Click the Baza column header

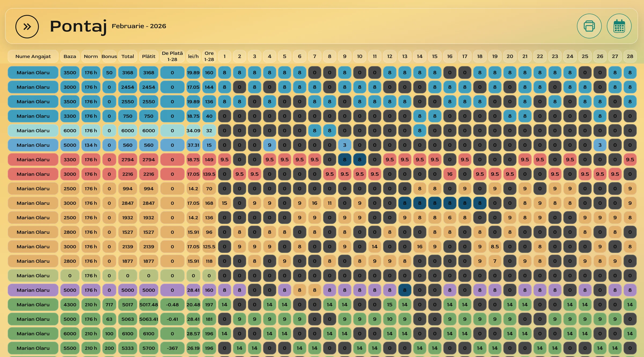tap(70, 56)
